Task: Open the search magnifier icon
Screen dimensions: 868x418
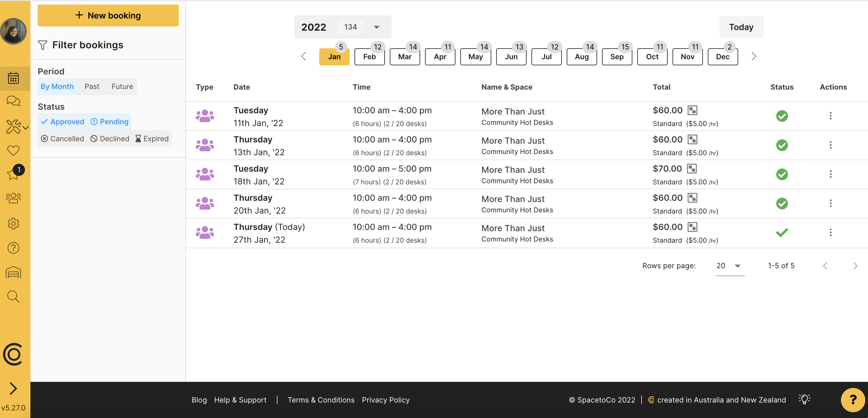Action: (13, 296)
